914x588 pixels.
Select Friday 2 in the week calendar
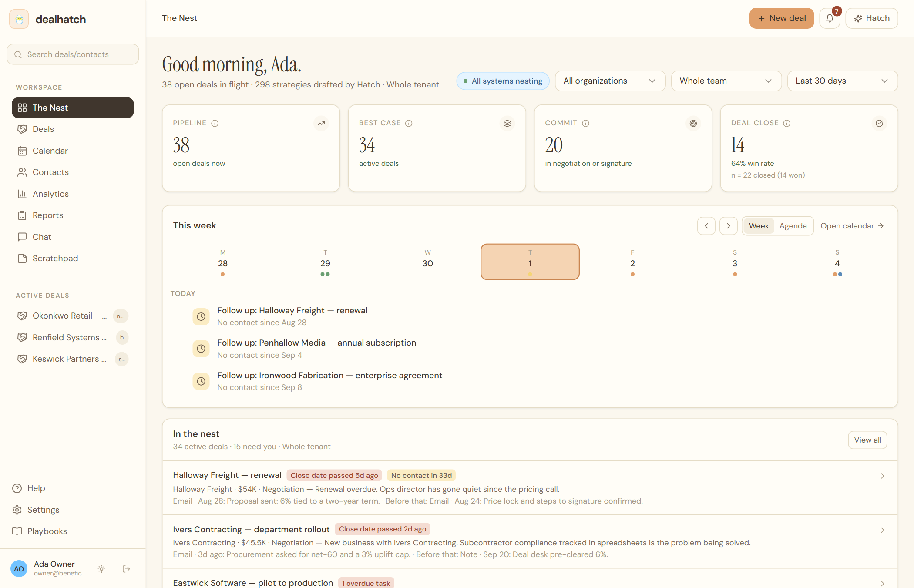[x=632, y=262]
